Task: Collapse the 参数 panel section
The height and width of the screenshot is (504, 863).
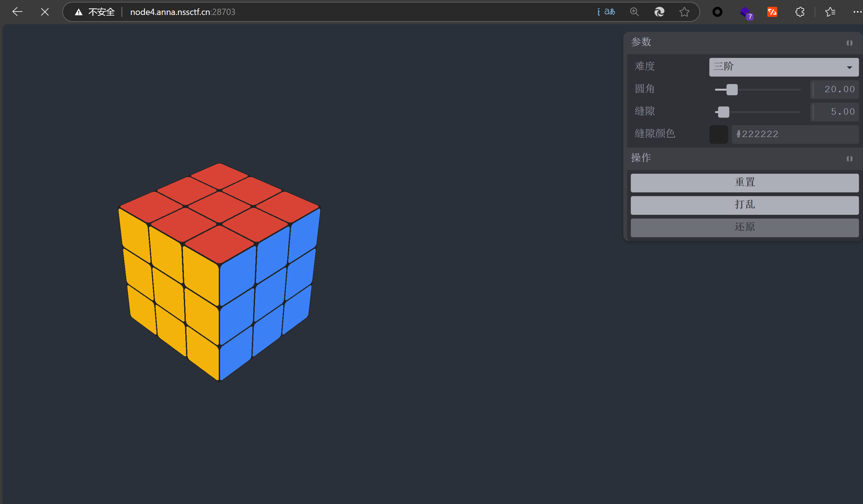Action: point(849,43)
